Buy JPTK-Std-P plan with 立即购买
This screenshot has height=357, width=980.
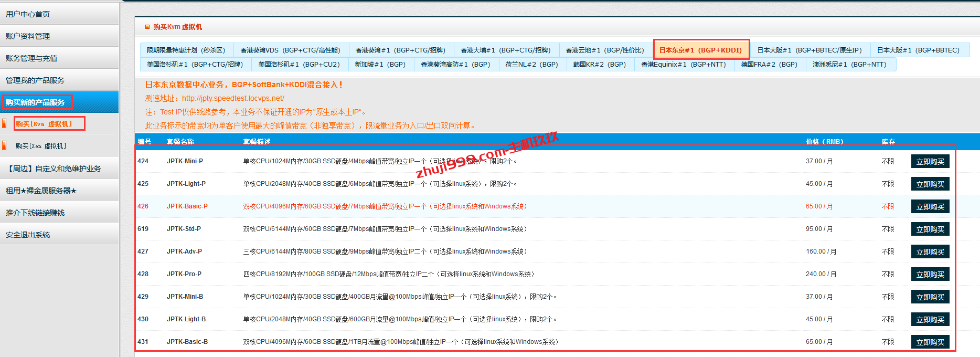tap(930, 229)
